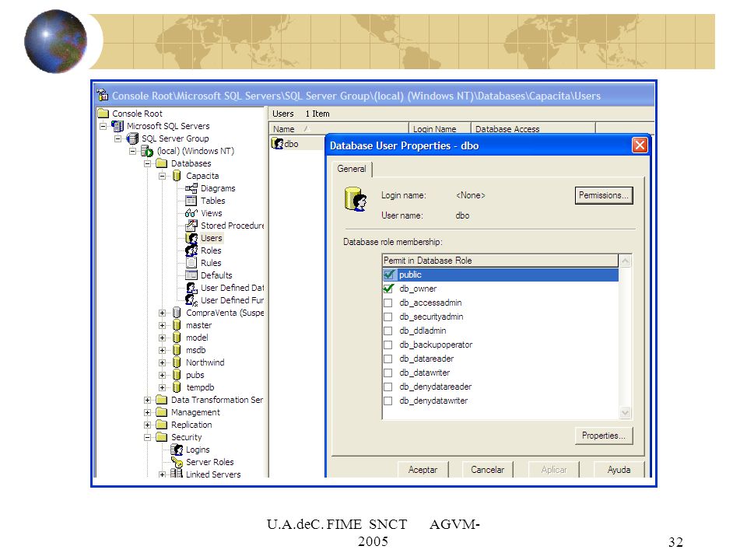Screen dimensions: 747x560
Task: Select the msdb database tree item
Action: [196, 350]
